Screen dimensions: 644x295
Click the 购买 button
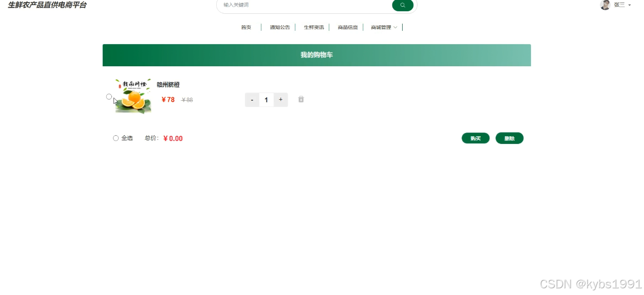[x=476, y=138]
